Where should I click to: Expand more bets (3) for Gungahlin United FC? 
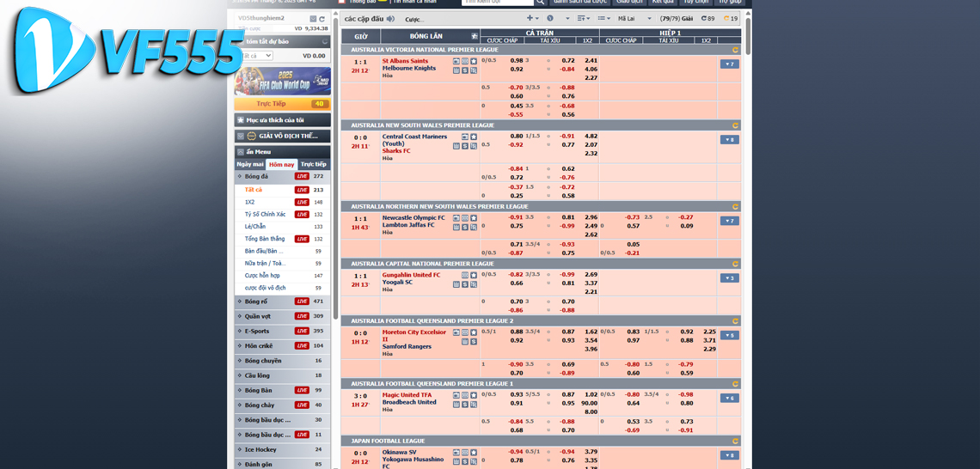pyautogui.click(x=729, y=278)
